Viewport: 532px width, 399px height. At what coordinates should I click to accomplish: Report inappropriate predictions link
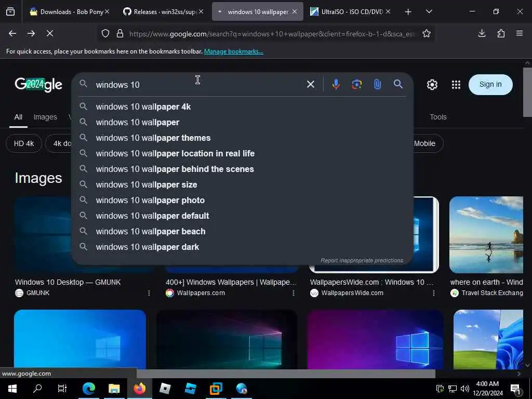pyautogui.click(x=362, y=261)
